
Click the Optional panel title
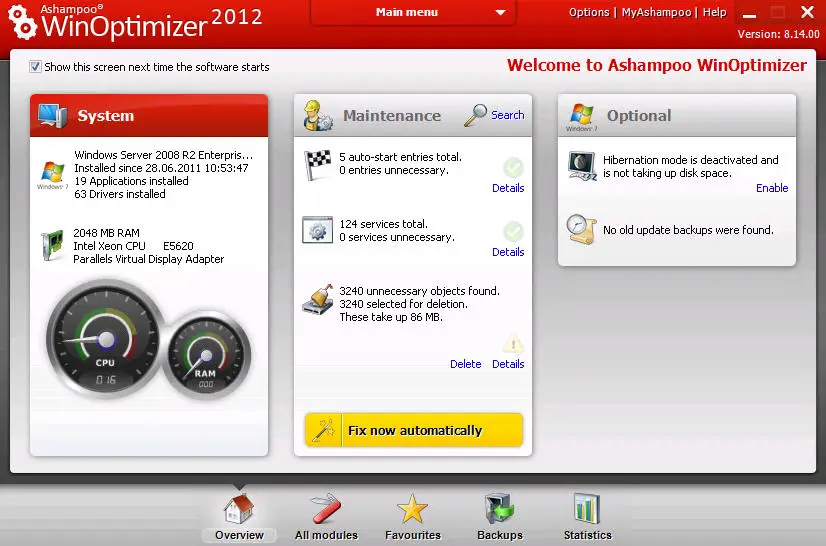coord(639,115)
